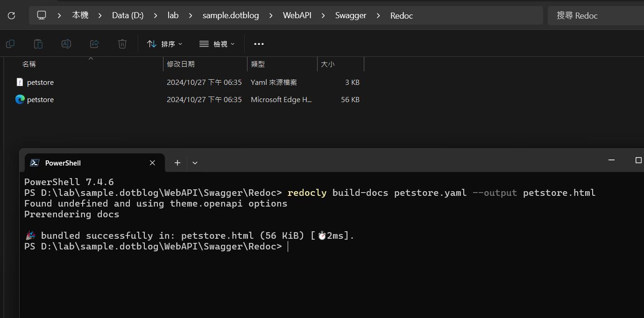Go to WebAPI folder in breadcrumb
Screen dimensions: 644x318
tap(297, 15)
